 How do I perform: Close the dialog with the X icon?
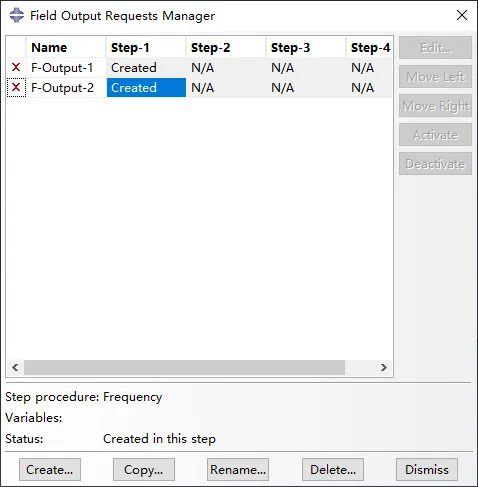(462, 15)
